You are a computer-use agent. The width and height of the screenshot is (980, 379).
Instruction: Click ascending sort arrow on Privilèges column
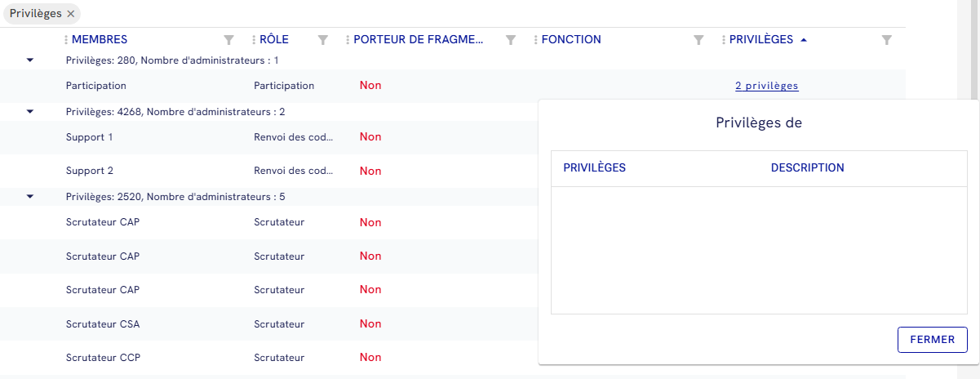click(804, 39)
